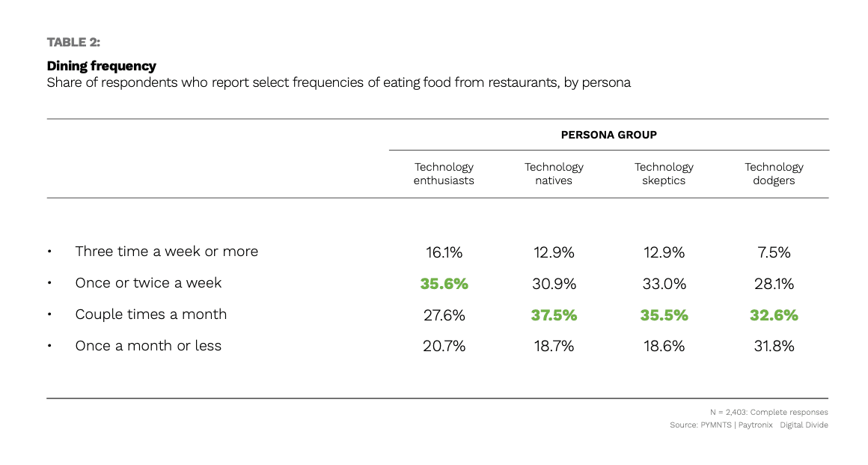Select the Three time a week row label
Viewport: 868px width, 465px height.
[x=166, y=252]
